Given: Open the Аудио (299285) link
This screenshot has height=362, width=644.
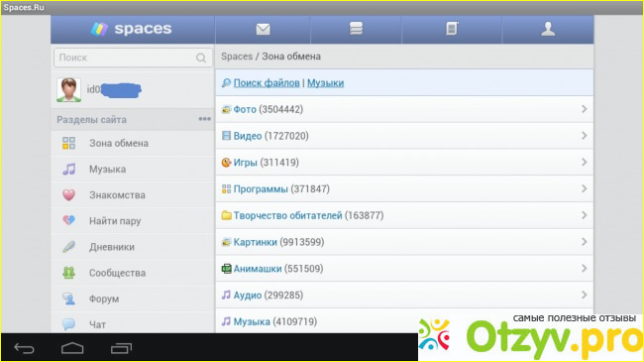Looking at the screenshot, I should click(x=268, y=295).
